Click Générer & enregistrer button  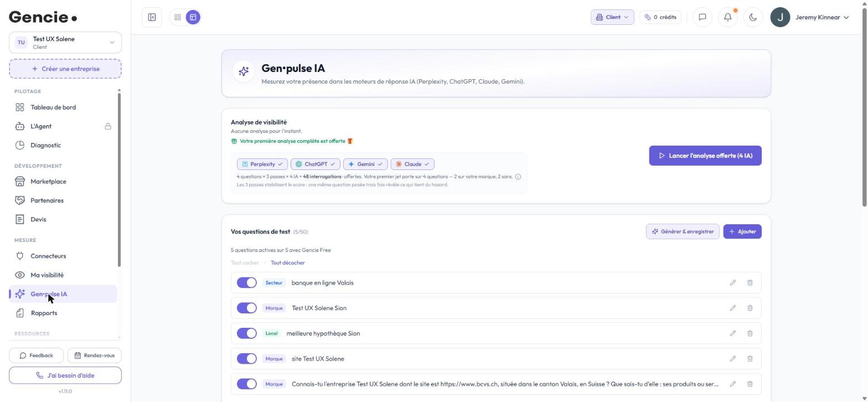pos(683,231)
